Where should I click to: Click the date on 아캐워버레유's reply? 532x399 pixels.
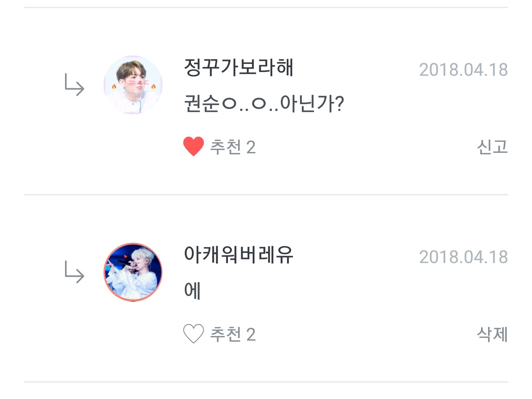pos(463,257)
